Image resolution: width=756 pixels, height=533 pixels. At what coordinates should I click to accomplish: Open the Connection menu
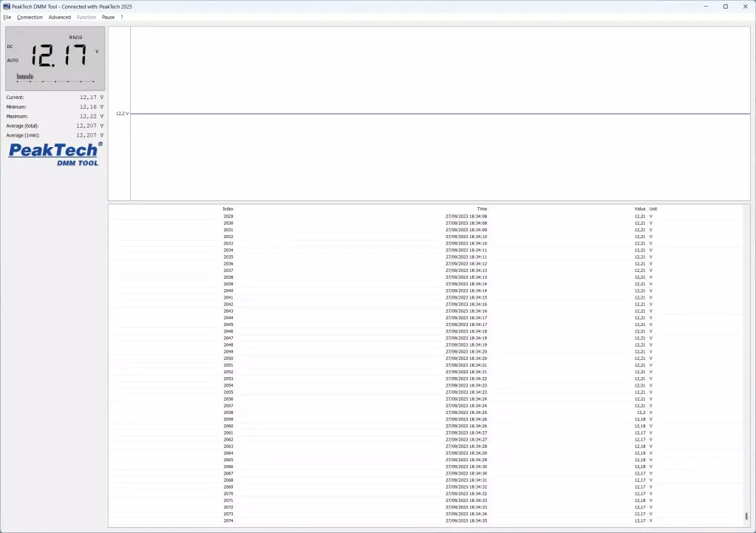pos(30,17)
